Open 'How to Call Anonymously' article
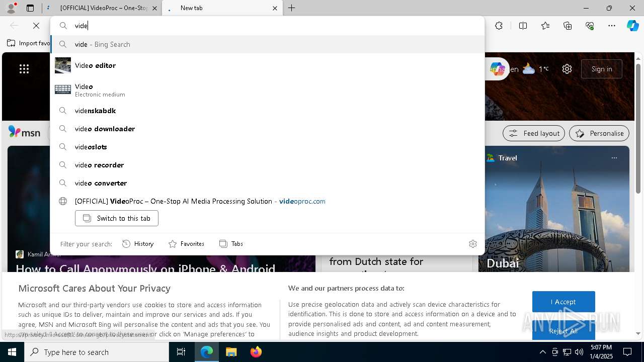This screenshot has width=644, height=362. (x=145, y=268)
